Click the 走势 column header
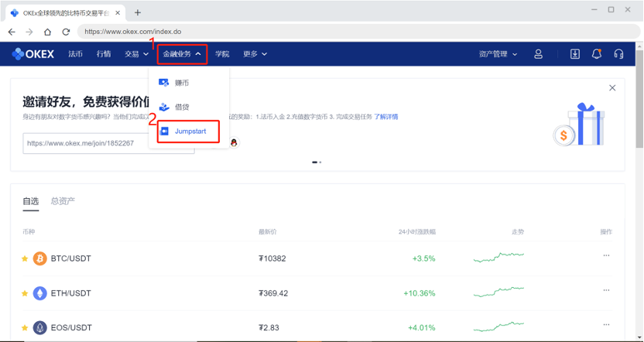This screenshot has height=342, width=644. [x=518, y=232]
